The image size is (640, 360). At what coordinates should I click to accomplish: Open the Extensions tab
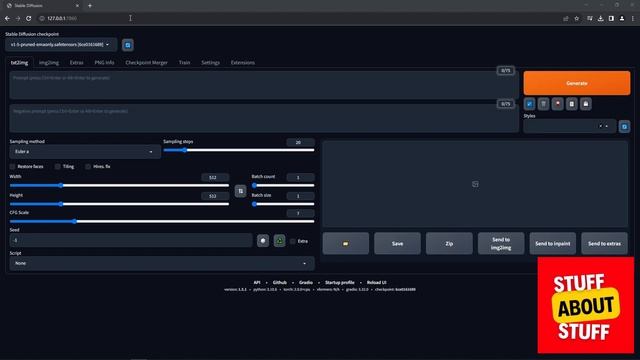[243, 63]
